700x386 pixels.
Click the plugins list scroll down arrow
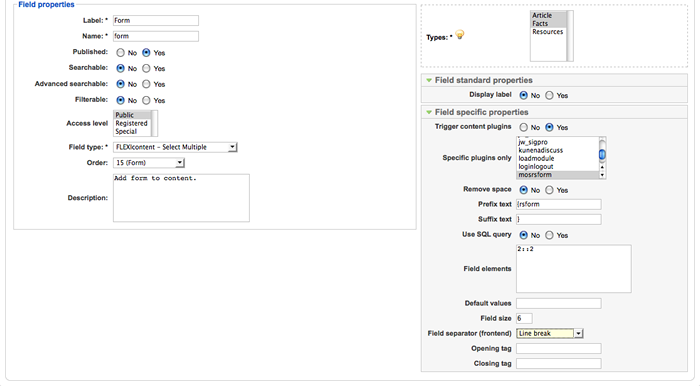tap(602, 175)
